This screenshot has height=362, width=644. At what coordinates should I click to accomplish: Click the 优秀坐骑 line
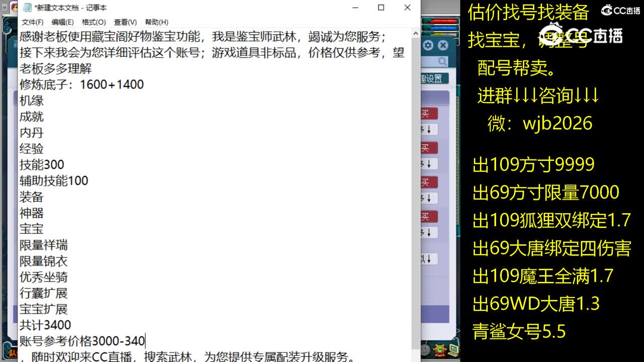(44, 277)
